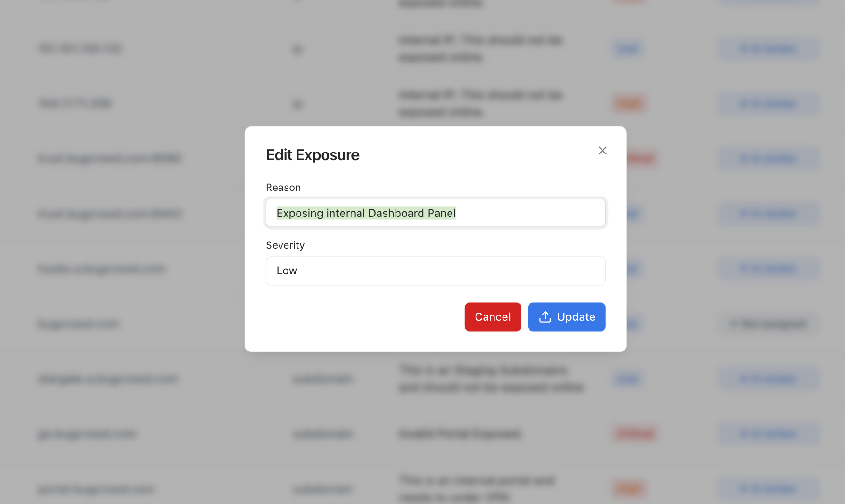The width and height of the screenshot is (845, 504).
Task: Click the status control next to the Severity field
Action: [769, 269]
